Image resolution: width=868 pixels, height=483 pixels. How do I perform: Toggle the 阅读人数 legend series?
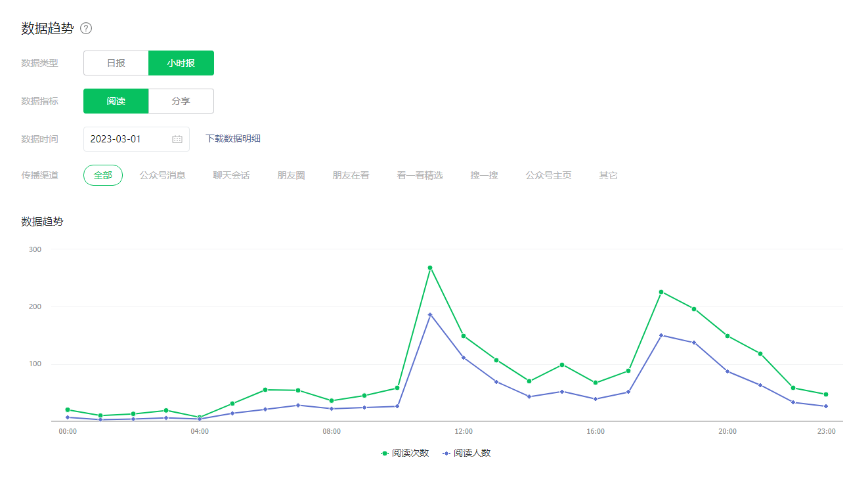pos(466,453)
